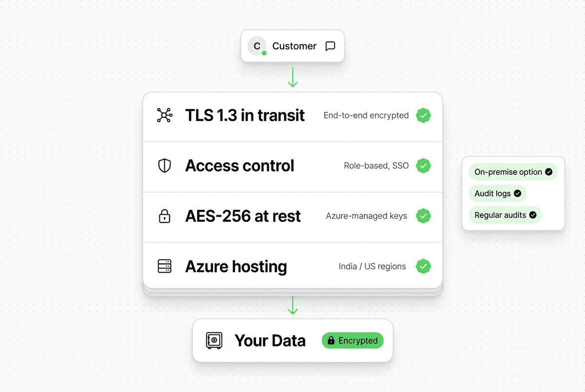The width and height of the screenshot is (585, 392).
Task: Click the safe icon next to Your Data
Action: (x=214, y=340)
